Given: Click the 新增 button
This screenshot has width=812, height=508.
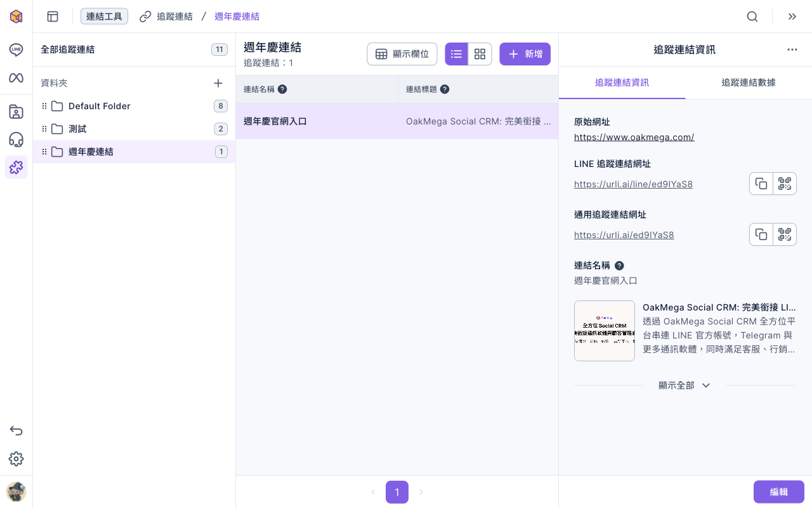Looking at the screenshot, I should 525,54.
